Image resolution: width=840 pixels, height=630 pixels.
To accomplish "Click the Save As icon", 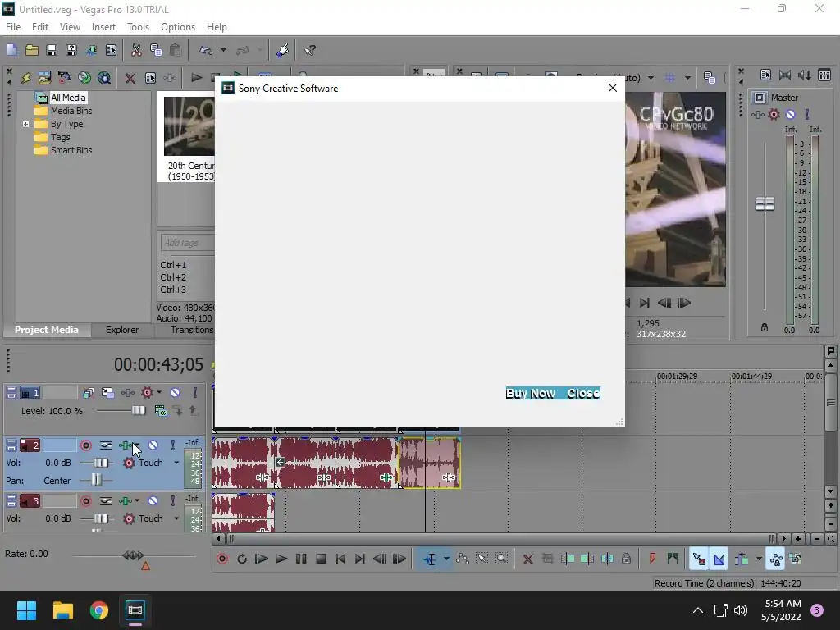I will tap(71, 50).
